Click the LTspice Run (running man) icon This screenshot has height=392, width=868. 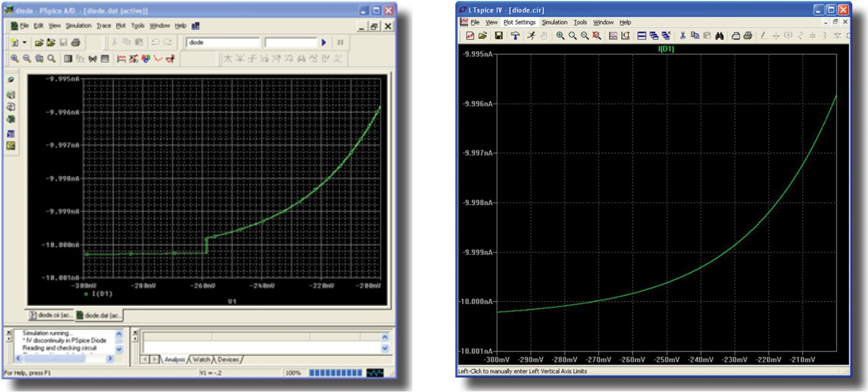pyautogui.click(x=531, y=36)
